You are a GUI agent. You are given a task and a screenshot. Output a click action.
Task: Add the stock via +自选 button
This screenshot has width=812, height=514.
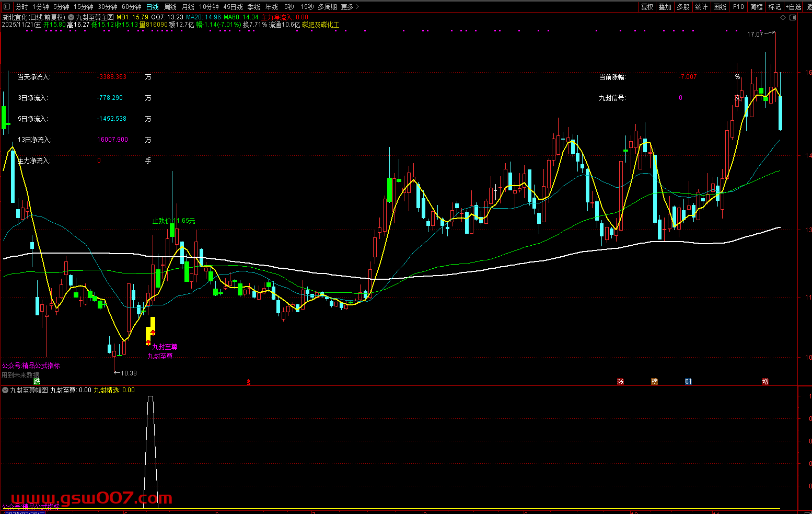pyautogui.click(x=793, y=7)
